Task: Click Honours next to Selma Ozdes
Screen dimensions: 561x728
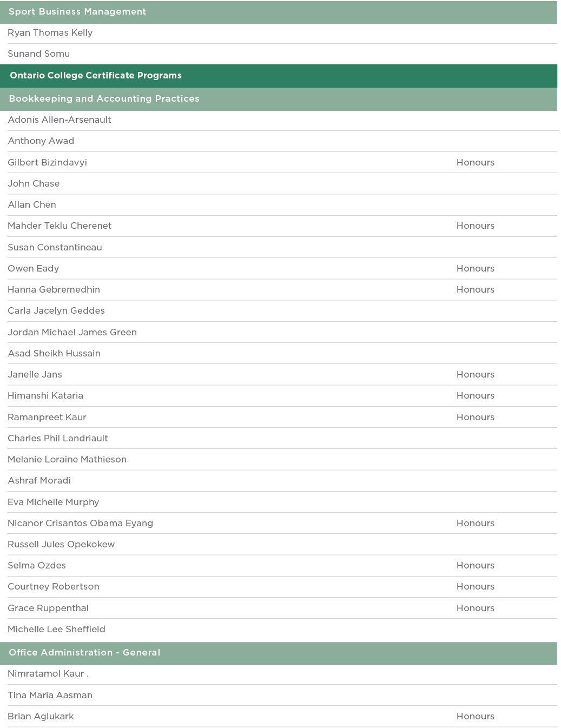Action: (475, 566)
